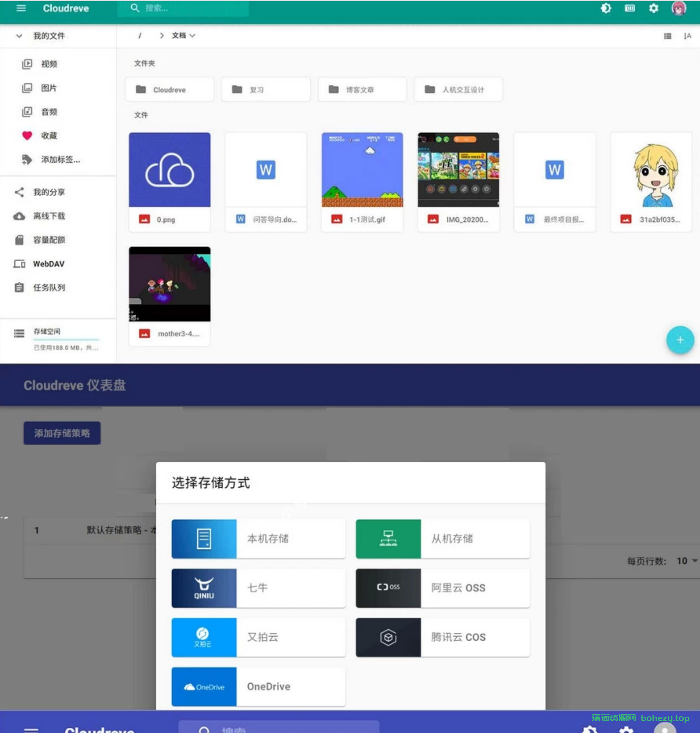The width and height of the screenshot is (700, 733).
Task: Click the Word icon beside 问答导向.do...
Action: [241, 219]
